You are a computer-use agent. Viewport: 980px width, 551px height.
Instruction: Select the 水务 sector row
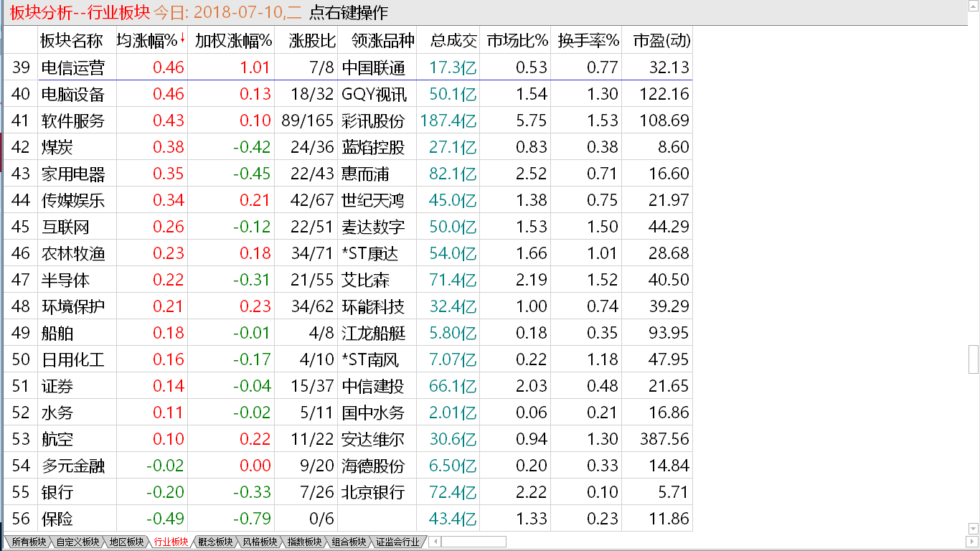point(348,413)
